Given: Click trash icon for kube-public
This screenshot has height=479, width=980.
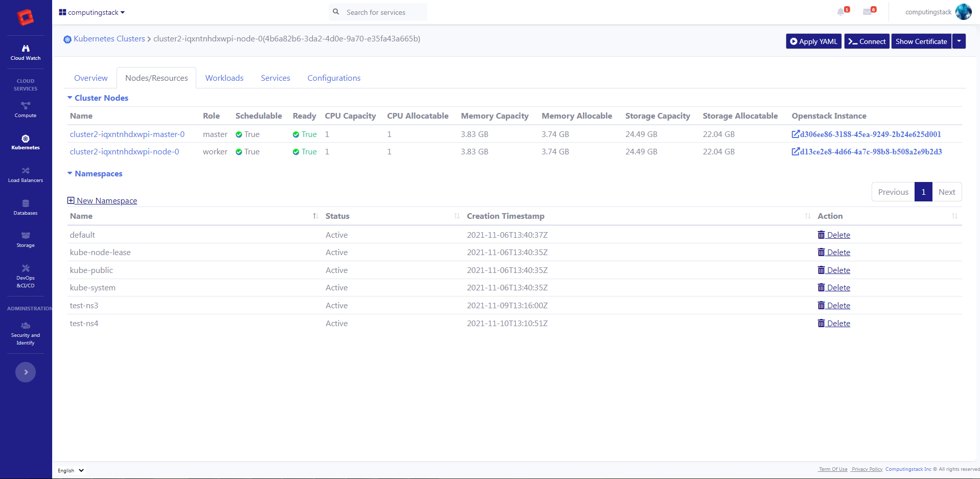Looking at the screenshot, I should [821, 270].
